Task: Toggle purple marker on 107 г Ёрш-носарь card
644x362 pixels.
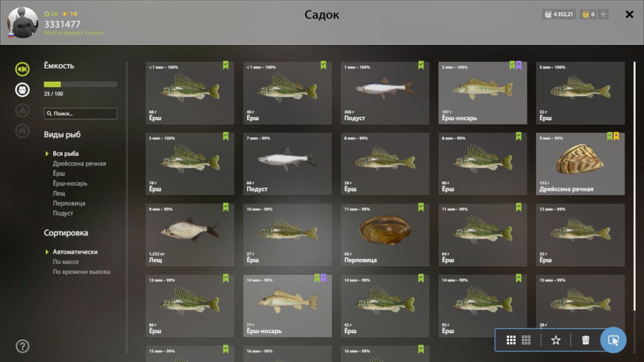Action: coord(519,65)
